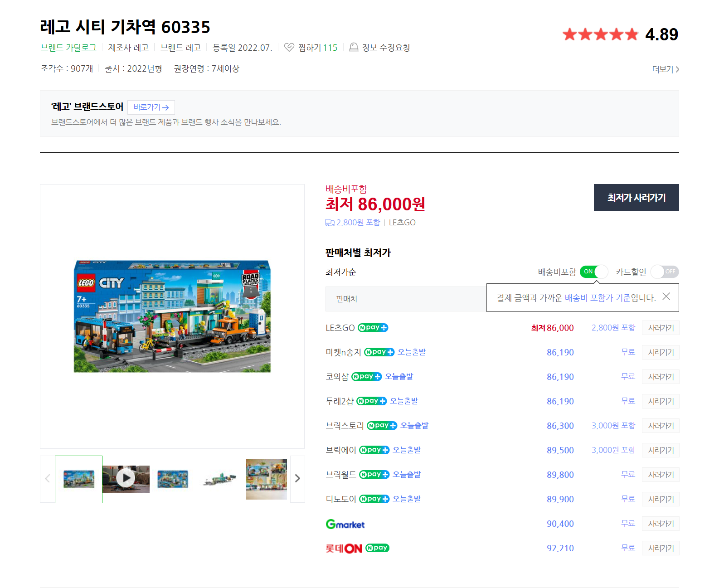Screen dimensions: 724x588
Task: Open the 브릭스토리 seller link
Action: point(345,426)
